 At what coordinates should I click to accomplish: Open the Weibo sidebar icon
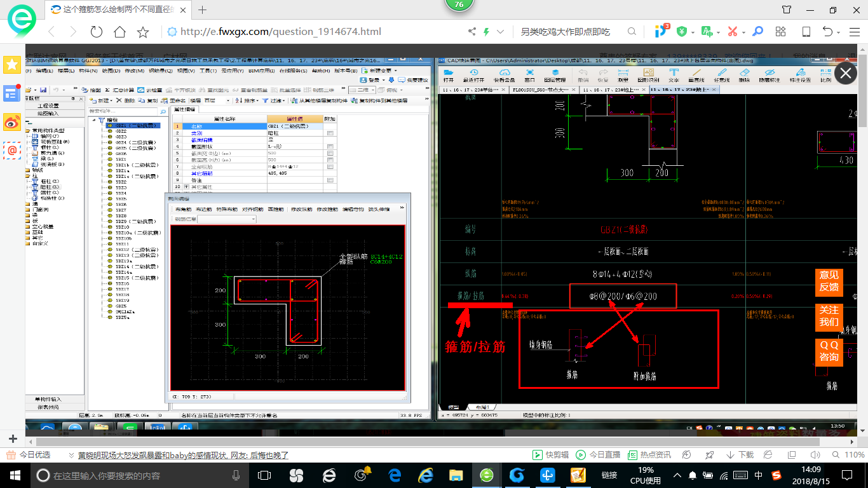point(12,121)
